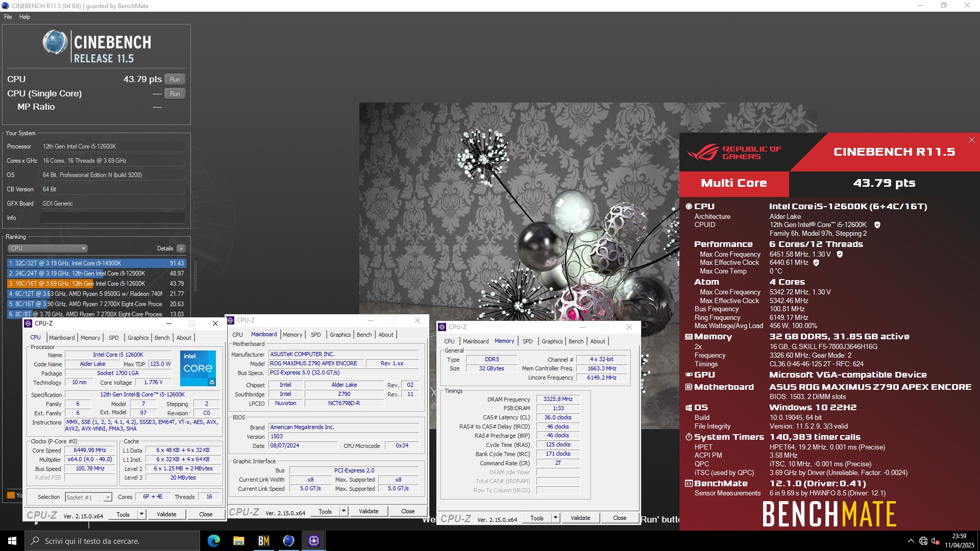980x551 pixels.
Task: Run the CPU Single Core benchmark
Action: [x=175, y=94]
